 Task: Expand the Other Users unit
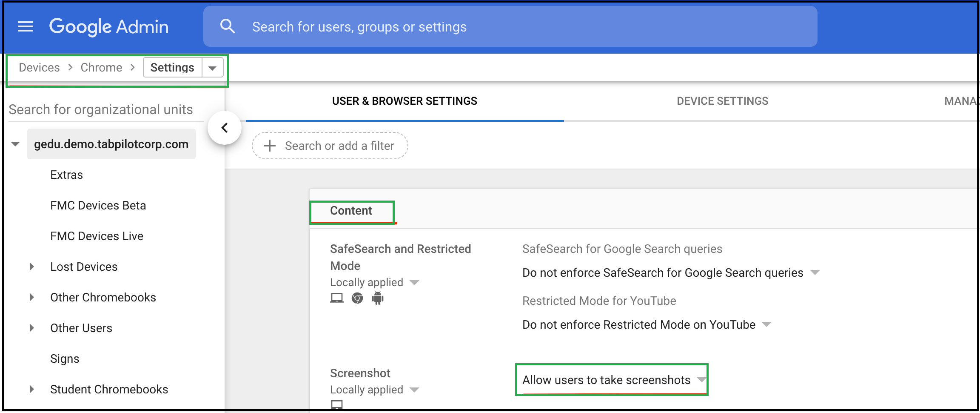coord(31,328)
